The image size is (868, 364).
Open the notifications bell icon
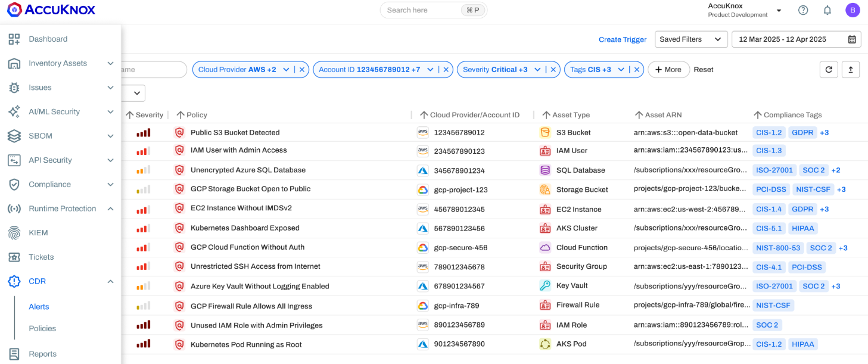click(827, 10)
